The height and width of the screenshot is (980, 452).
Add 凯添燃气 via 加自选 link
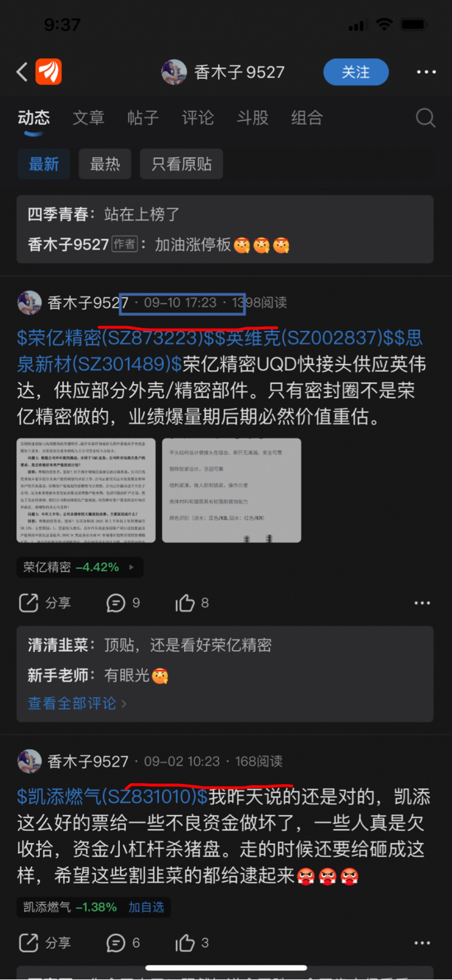tap(146, 907)
